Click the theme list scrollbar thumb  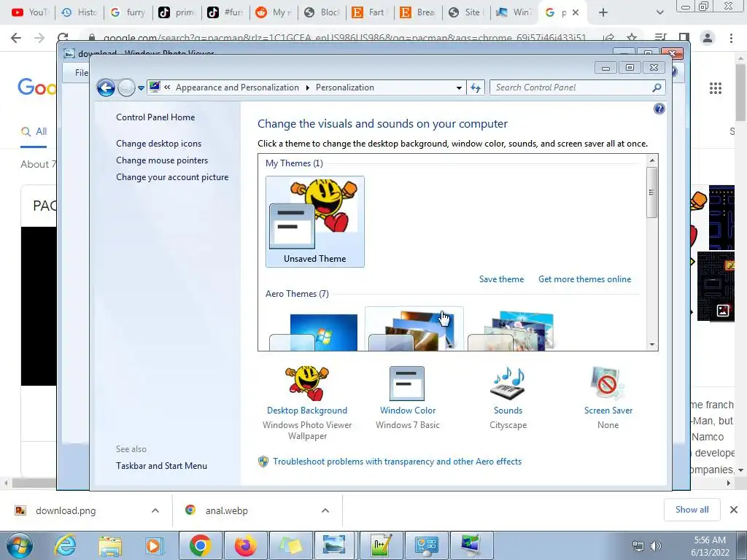point(651,192)
